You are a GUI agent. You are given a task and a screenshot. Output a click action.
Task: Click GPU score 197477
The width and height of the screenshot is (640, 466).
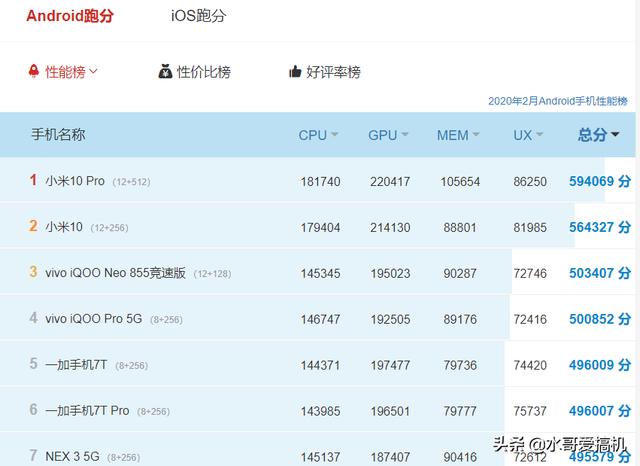pyautogui.click(x=390, y=365)
